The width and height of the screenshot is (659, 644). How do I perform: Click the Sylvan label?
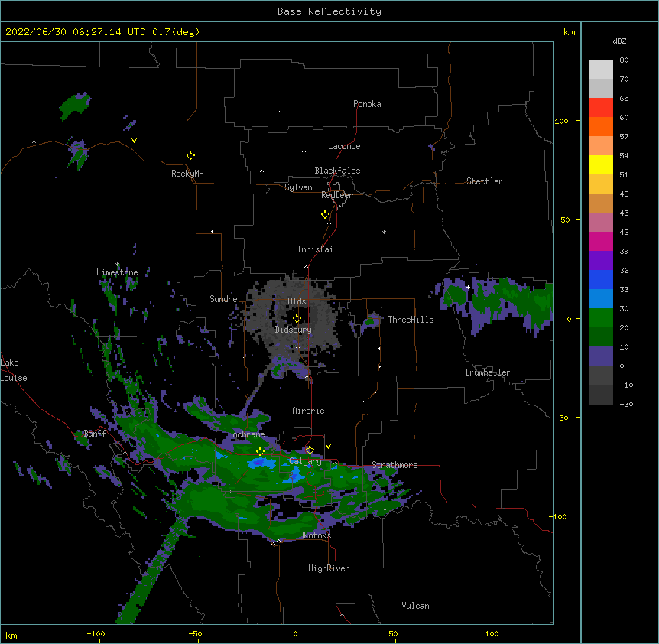coord(298,187)
